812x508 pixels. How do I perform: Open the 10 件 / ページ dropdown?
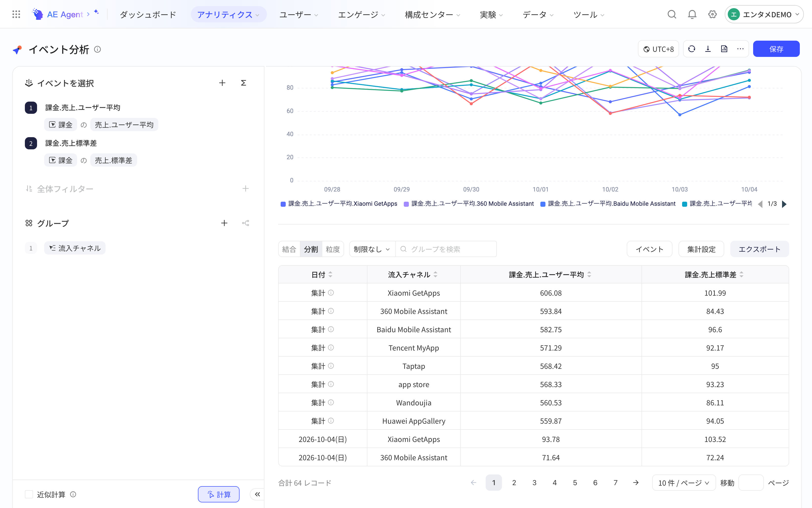click(684, 483)
